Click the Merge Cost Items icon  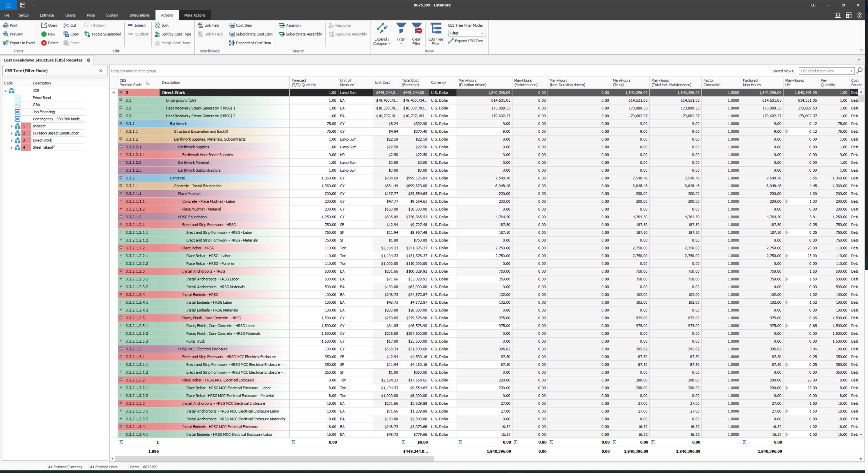point(173,43)
